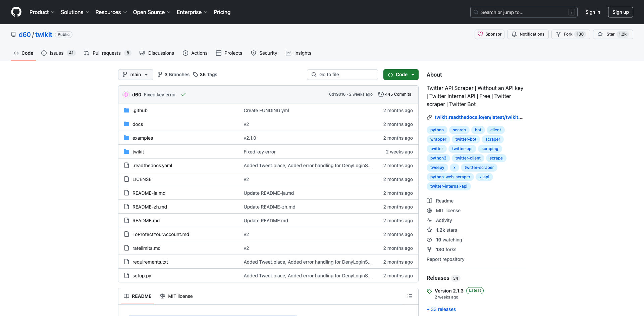644x316 pixels.
Task: Click the watching eye icon
Action: (x=429, y=240)
